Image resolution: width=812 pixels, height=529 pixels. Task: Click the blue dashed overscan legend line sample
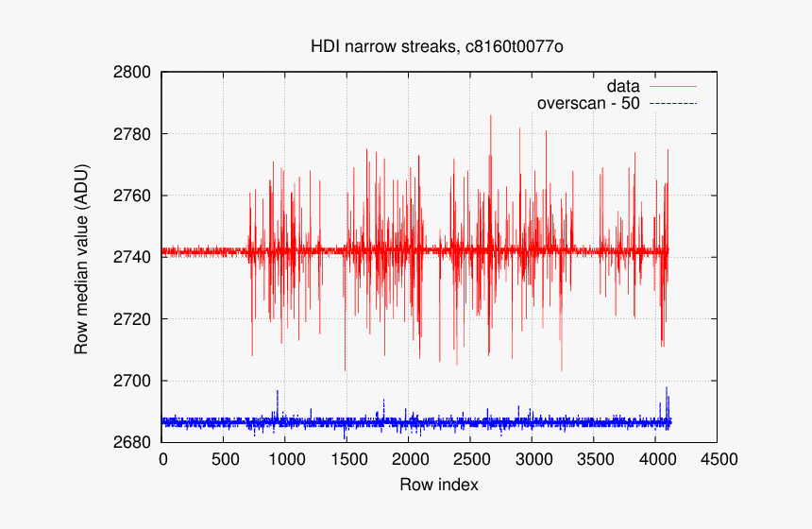[673, 104]
